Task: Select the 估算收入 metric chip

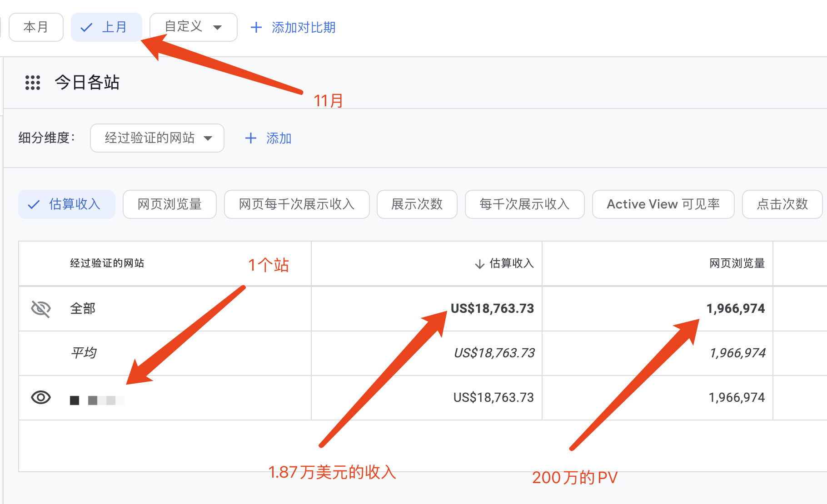Action: (67, 204)
